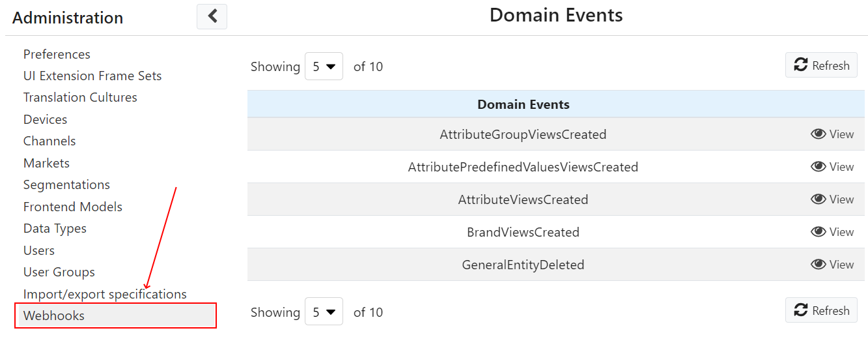Open Webhooks in the Administration menu
The width and height of the screenshot is (868, 337).
pyautogui.click(x=54, y=316)
